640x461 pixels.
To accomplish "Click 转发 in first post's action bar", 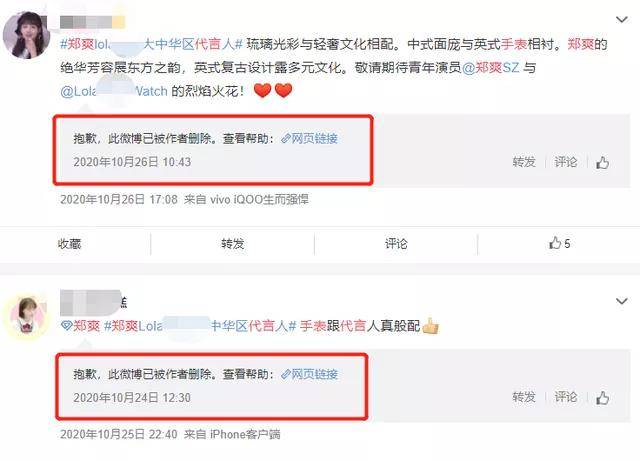I will click(233, 244).
